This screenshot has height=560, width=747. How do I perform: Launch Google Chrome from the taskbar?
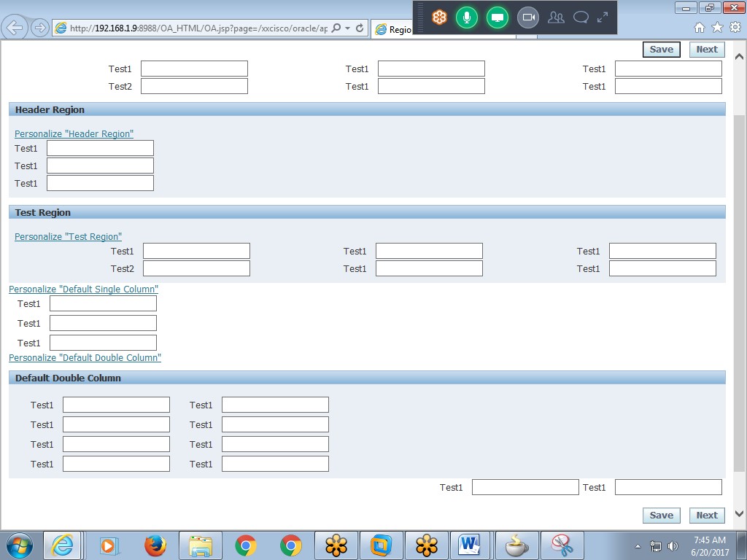244,545
